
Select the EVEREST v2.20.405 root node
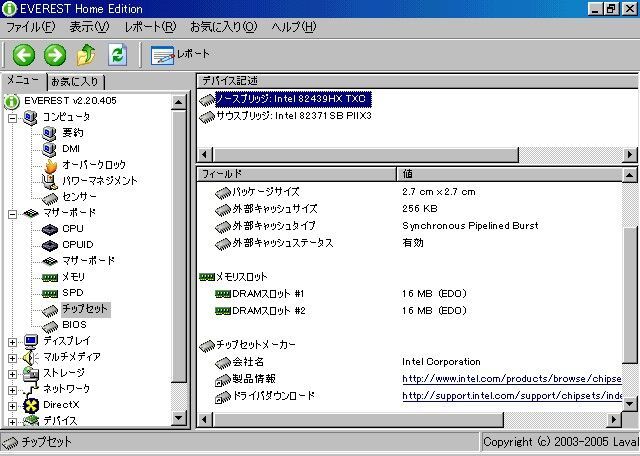pos(70,100)
